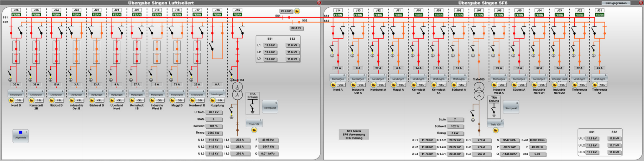
Task: Click the Sollwert 101 % value field
Action: point(213,126)
